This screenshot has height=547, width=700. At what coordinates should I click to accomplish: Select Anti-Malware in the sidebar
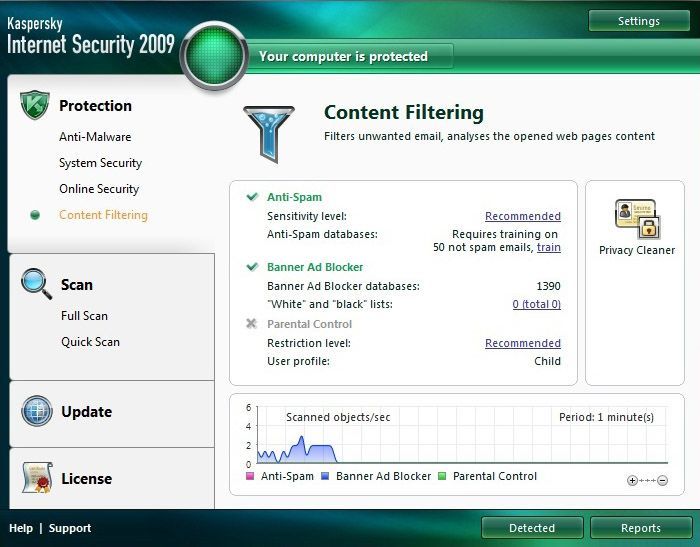95,137
